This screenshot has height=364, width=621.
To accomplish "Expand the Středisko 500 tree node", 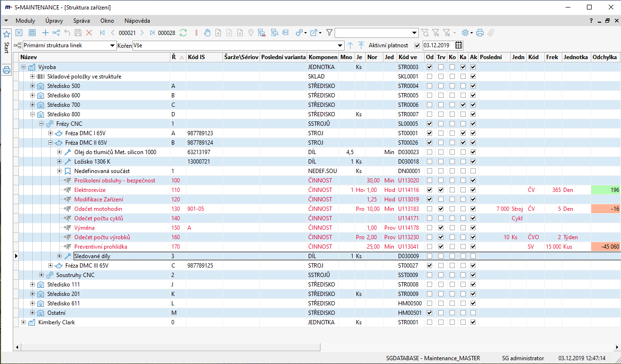I will point(33,86).
